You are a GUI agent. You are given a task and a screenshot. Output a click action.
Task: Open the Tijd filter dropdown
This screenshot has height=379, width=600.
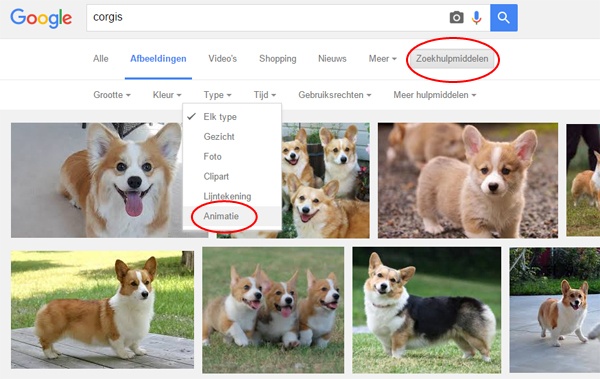264,95
